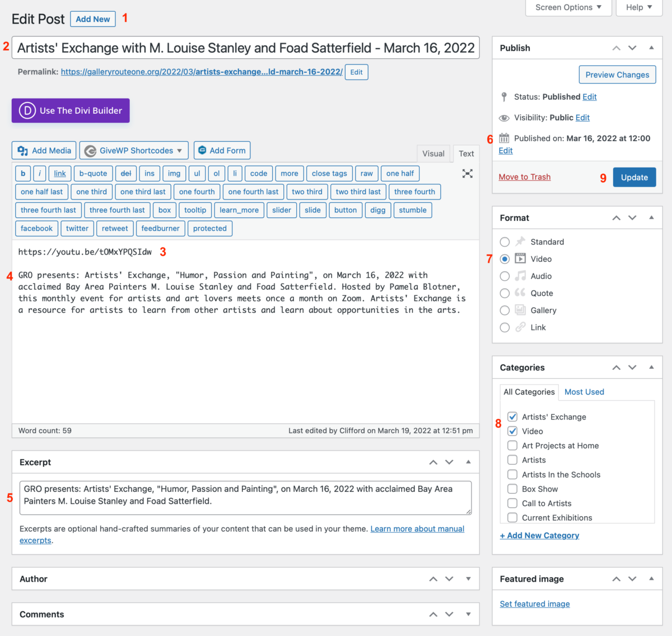The image size is (672, 636).
Task: Click the Move to Trash link
Action: (524, 177)
